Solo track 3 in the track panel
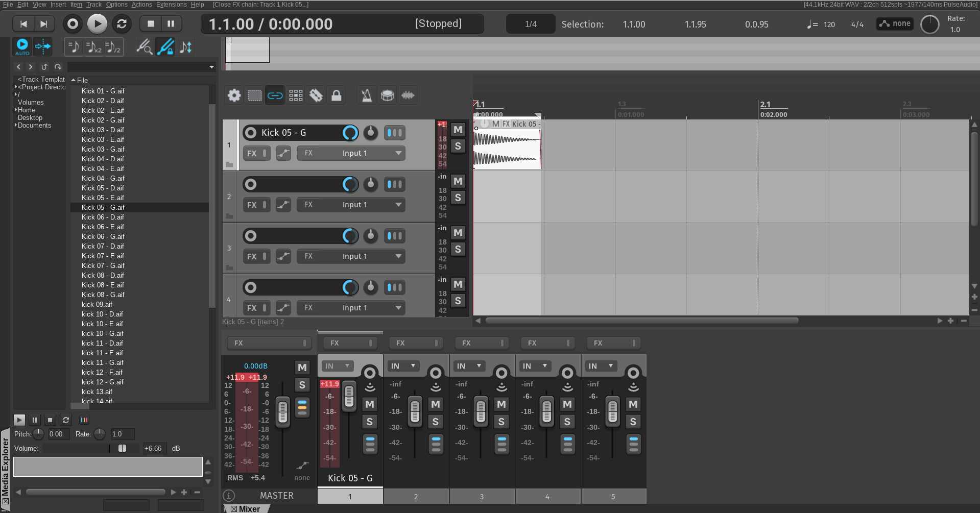The image size is (980, 513). coord(458,249)
